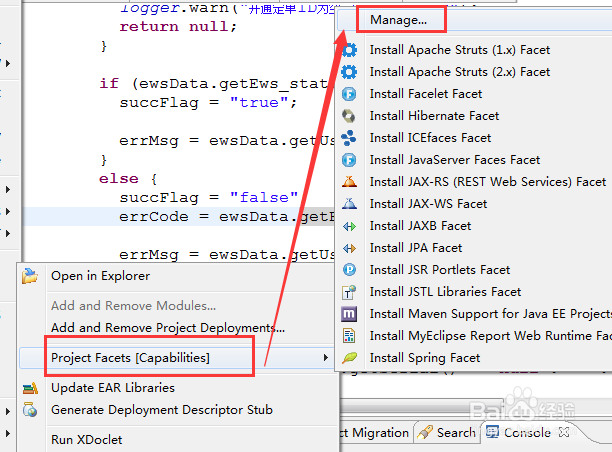Open the Manage... facets entry

tap(398, 20)
